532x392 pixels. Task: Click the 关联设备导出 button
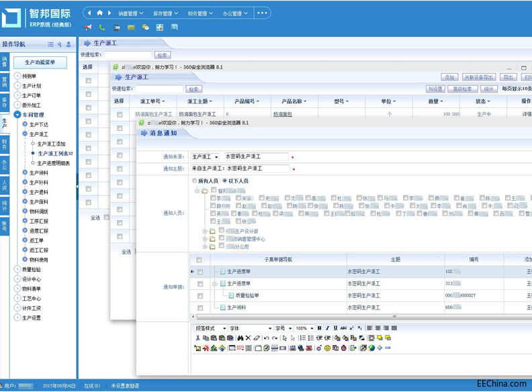click(x=479, y=77)
